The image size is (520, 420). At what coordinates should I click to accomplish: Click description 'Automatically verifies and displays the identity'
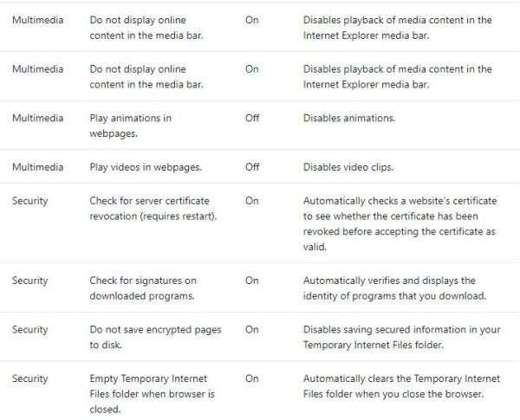coord(394,288)
